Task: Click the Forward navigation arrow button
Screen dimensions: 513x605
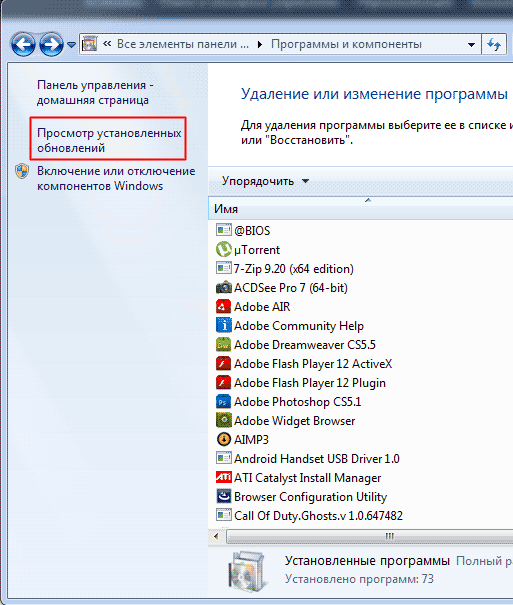Action: coord(51,44)
